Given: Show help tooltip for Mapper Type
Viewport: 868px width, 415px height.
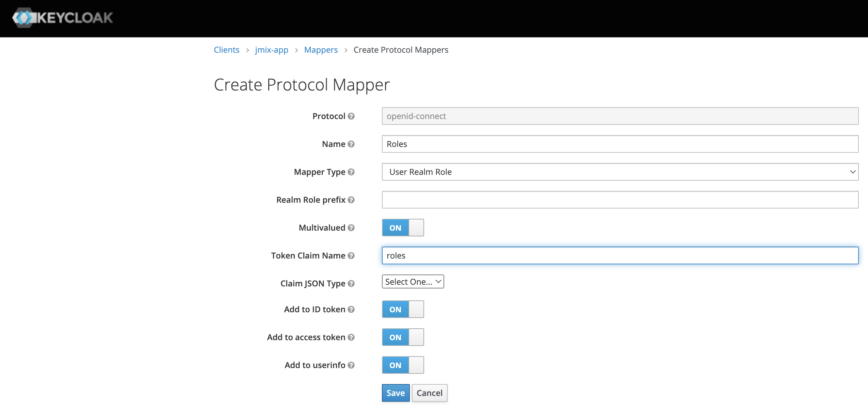Looking at the screenshot, I should pyautogui.click(x=351, y=172).
